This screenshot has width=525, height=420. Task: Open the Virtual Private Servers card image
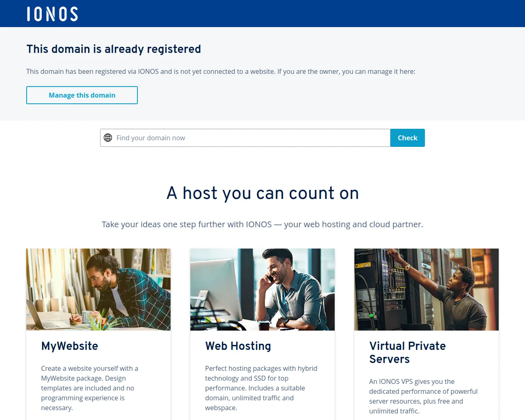(x=427, y=290)
